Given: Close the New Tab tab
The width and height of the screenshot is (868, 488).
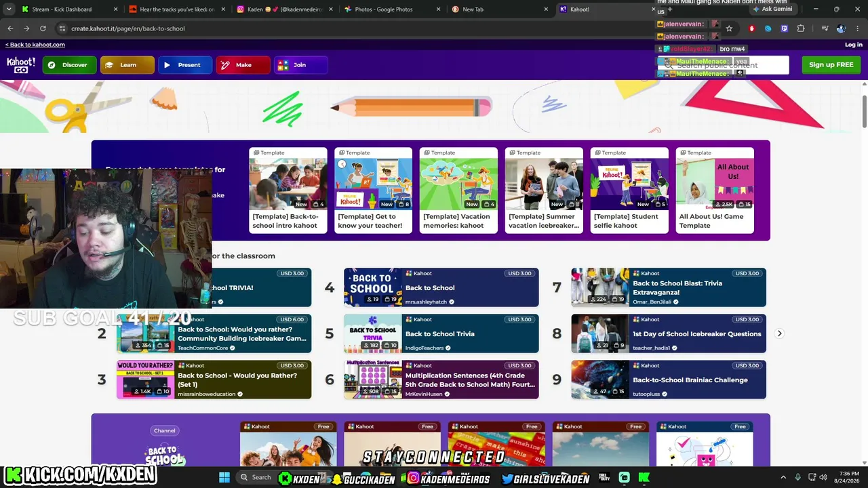Looking at the screenshot, I should point(546,9).
